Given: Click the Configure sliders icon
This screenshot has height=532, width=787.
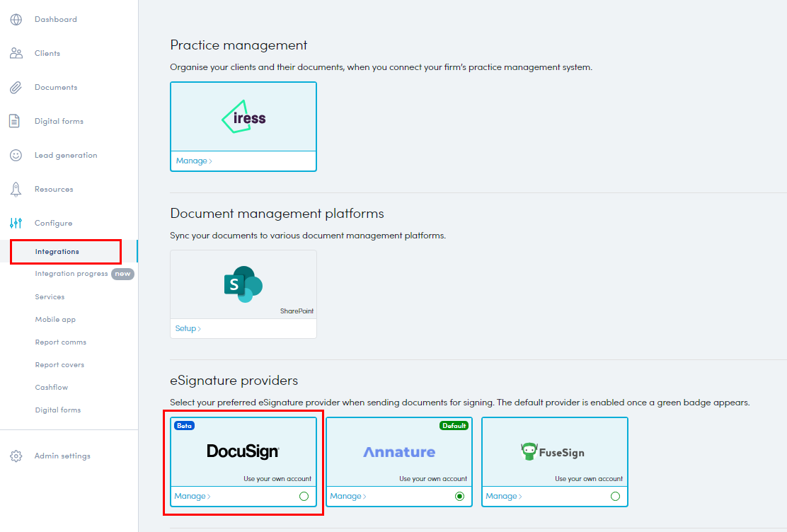Looking at the screenshot, I should click(16, 223).
